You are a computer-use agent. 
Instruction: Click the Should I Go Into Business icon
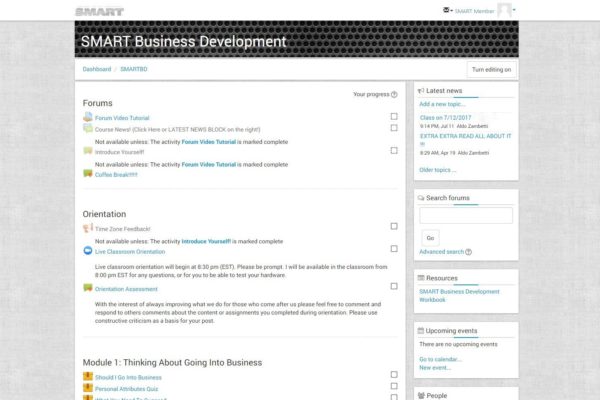88,376
